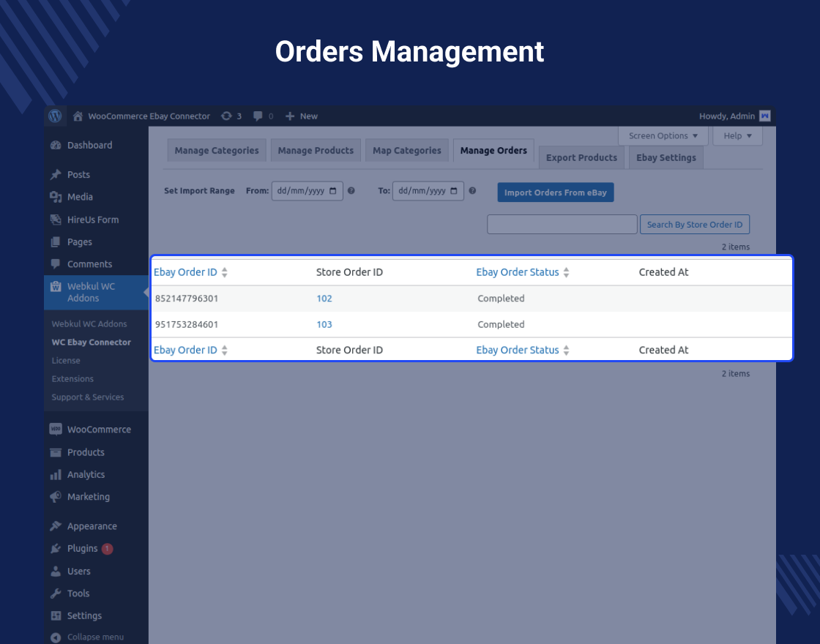Click the Tools wrench icon in sidebar

[x=55, y=593]
